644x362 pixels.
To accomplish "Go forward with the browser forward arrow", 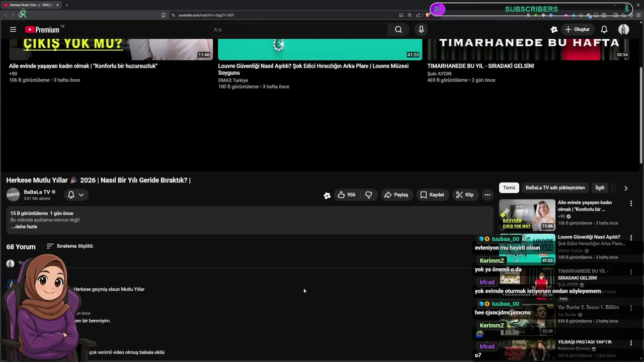I will pos(13,15).
